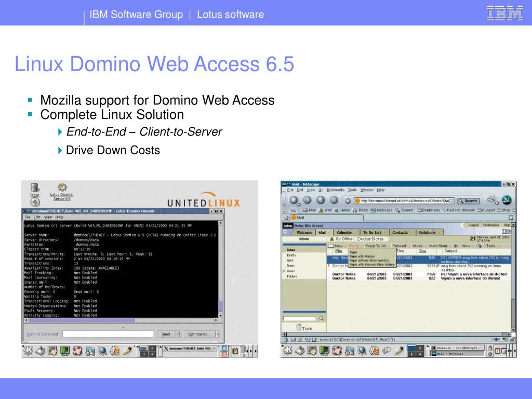Click the Domino Command input field

(108, 334)
